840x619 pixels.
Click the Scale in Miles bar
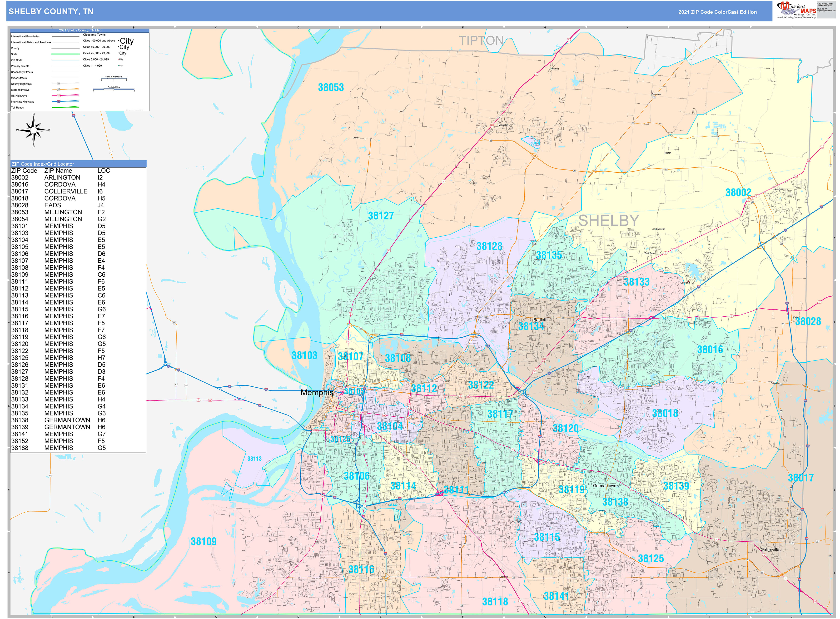[x=114, y=89]
